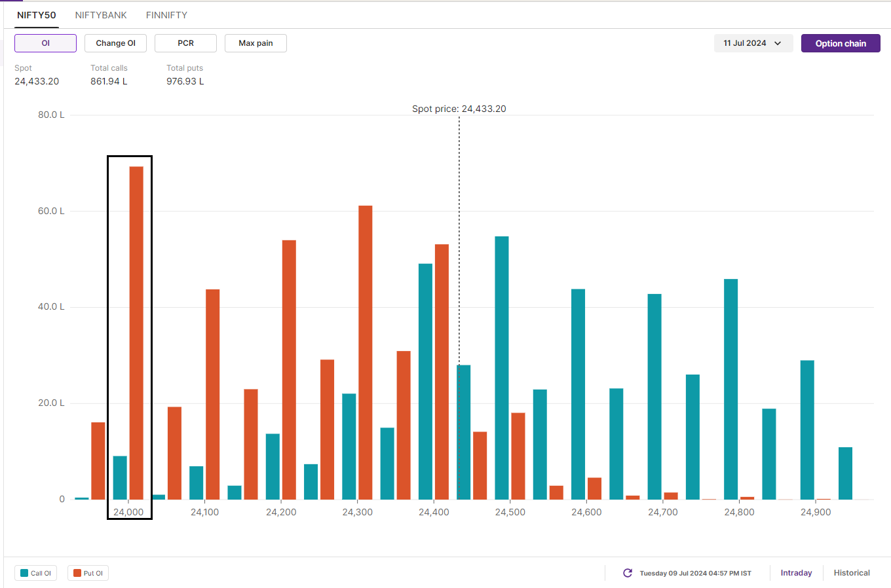The height and width of the screenshot is (588, 891).
Task: Click the 40.0 L y-axis label
Action: tap(51, 306)
